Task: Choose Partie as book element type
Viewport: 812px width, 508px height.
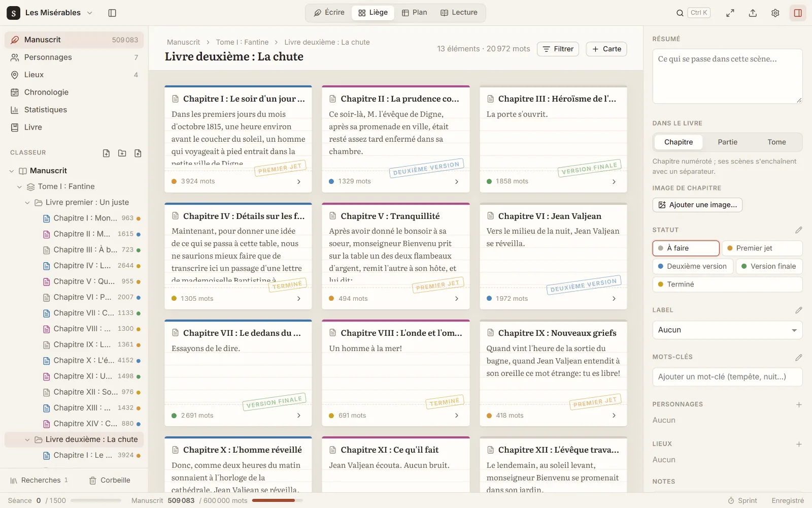Action: [727, 142]
